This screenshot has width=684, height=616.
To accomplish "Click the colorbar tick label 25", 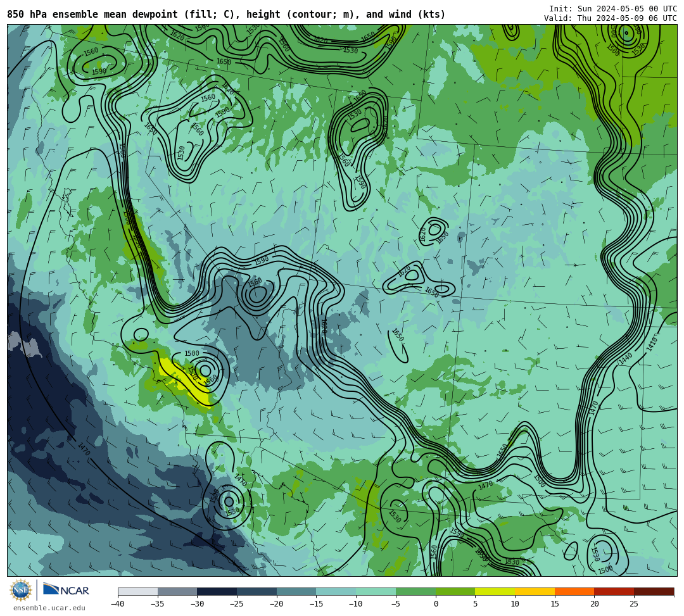I will point(634,604).
